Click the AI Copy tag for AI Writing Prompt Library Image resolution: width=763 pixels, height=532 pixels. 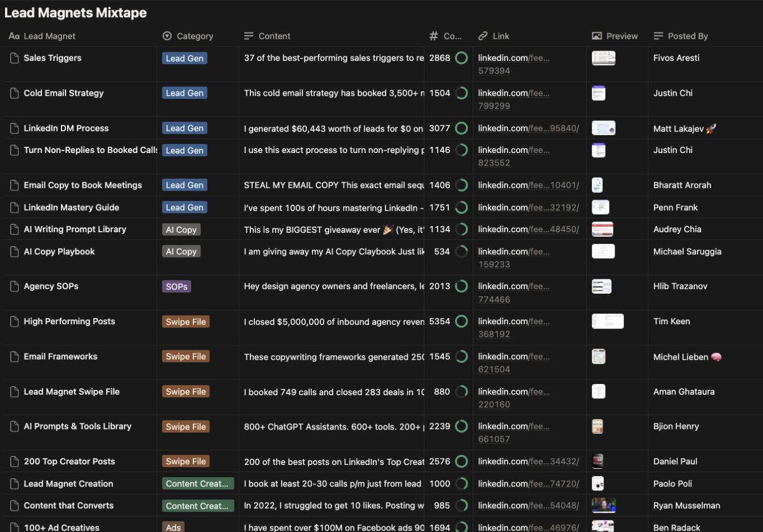(x=181, y=229)
